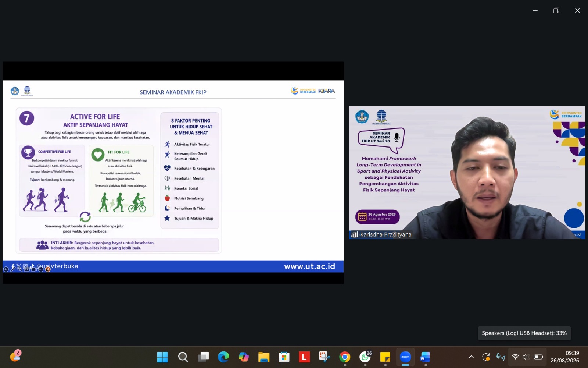Expand the hidden system tray icons chevron
Viewport: 588px width, 368px height.
(x=471, y=357)
